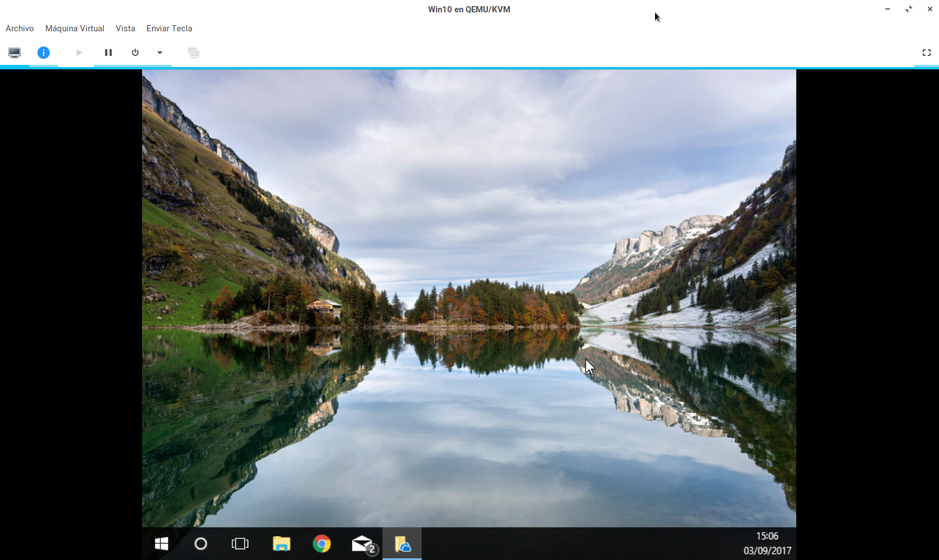Switch to the active cloud folder app

pyautogui.click(x=402, y=544)
